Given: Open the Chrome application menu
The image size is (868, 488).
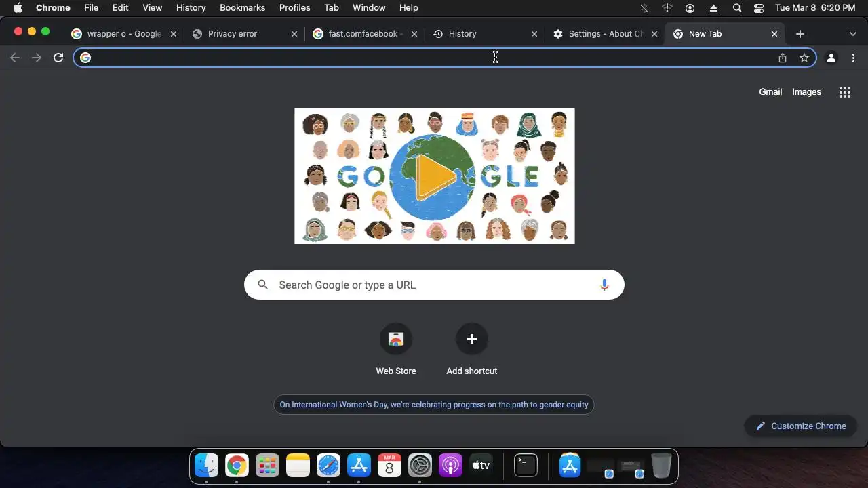Looking at the screenshot, I should [53, 8].
